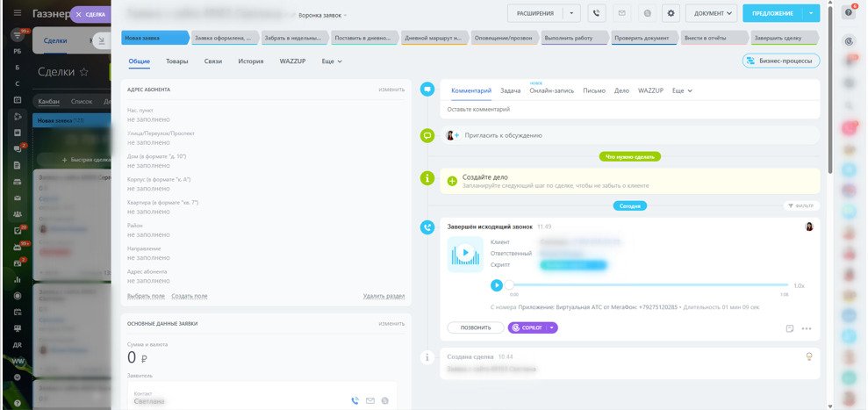Expand the Copilot button arrow
This screenshot has height=410, width=868.
point(552,328)
